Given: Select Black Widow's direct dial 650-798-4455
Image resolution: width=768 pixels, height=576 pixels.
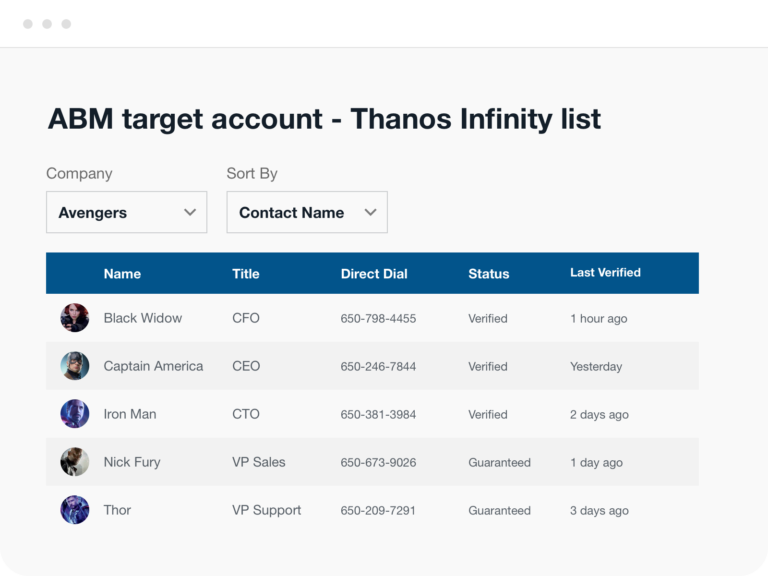Looking at the screenshot, I should tap(378, 318).
